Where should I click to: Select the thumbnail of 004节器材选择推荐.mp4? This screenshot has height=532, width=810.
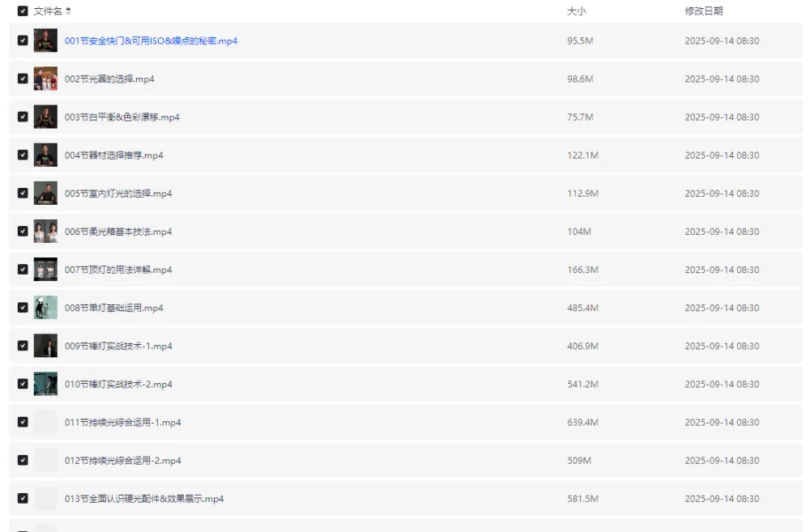pos(45,155)
